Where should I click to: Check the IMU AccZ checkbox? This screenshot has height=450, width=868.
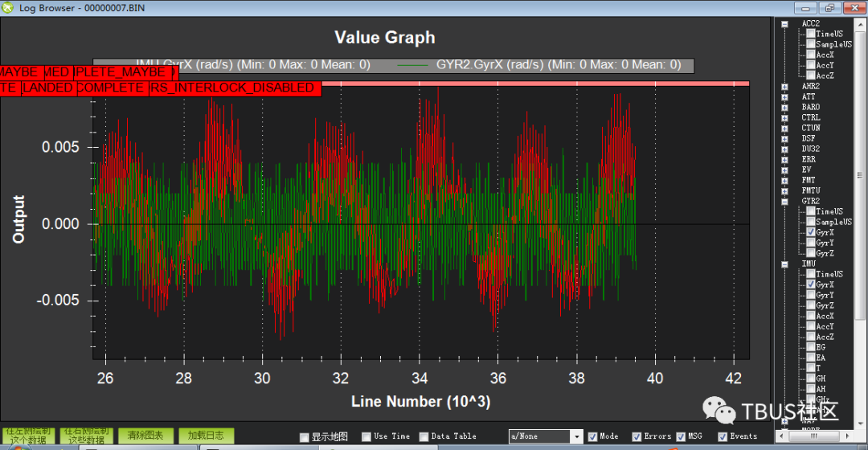coord(811,337)
